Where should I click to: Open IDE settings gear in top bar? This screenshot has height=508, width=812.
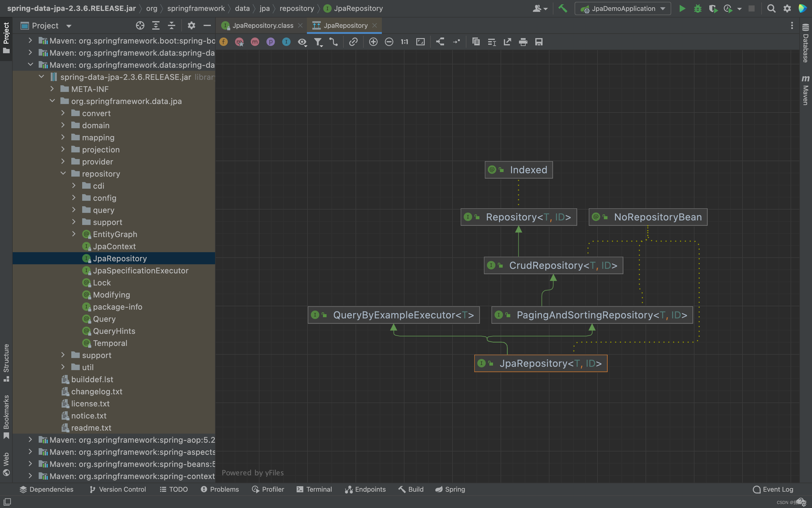click(x=787, y=8)
